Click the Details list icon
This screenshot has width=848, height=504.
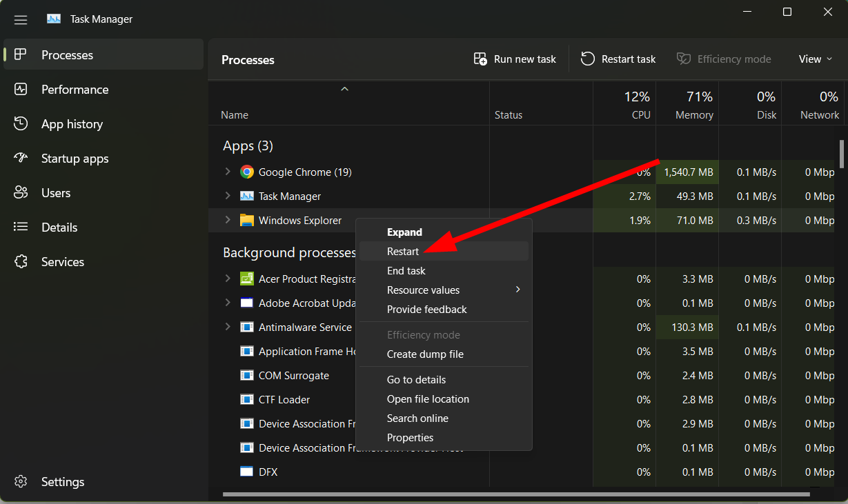pyautogui.click(x=21, y=227)
